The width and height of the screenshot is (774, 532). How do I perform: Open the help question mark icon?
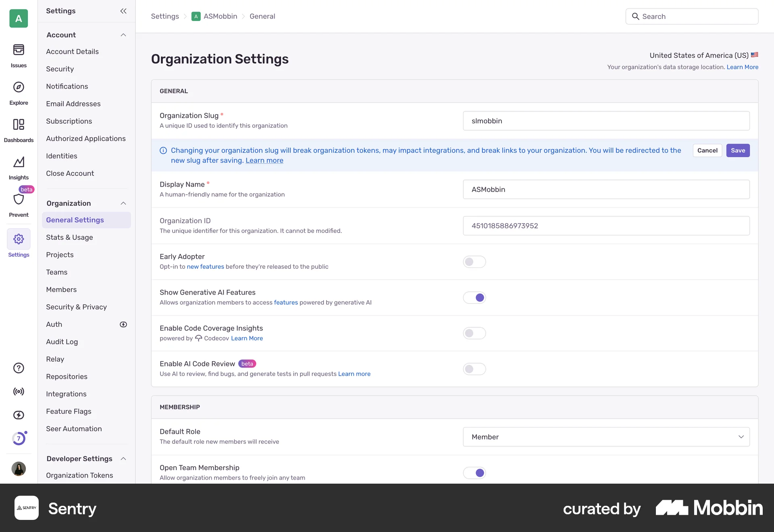point(19,368)
